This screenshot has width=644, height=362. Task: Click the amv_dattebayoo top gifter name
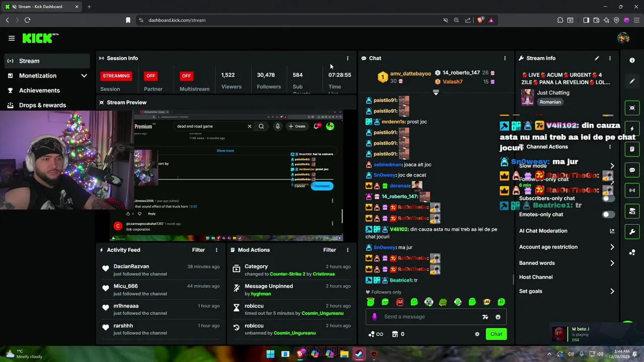coord(411,73)
